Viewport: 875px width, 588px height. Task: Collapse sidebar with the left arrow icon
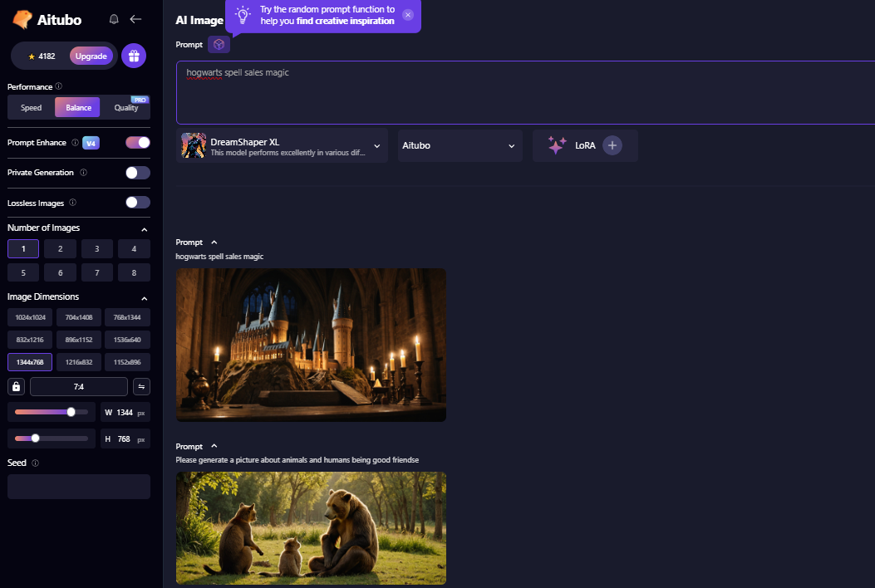(135, 19)
